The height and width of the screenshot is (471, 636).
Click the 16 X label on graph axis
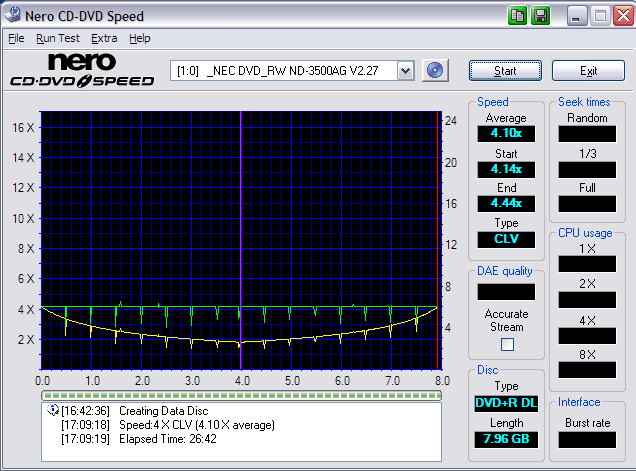click(23, 128)
